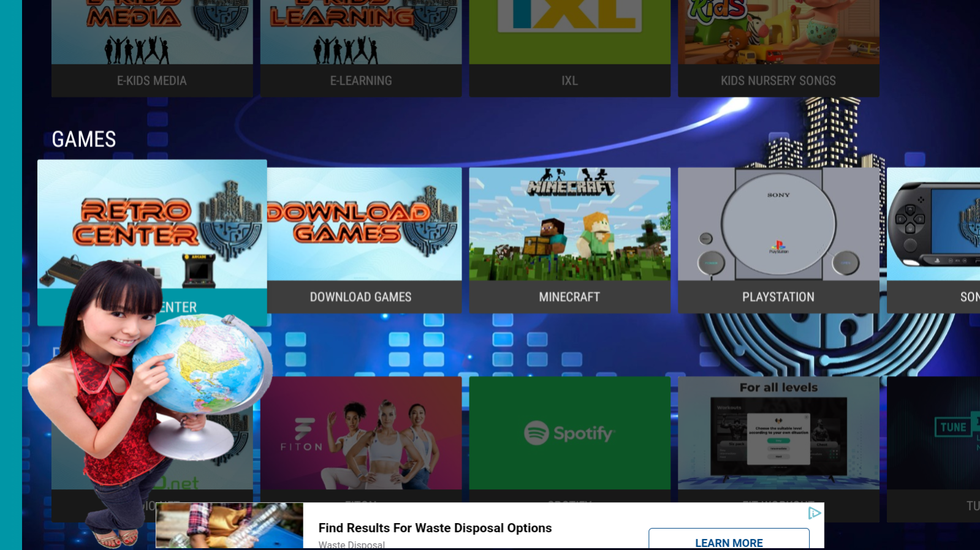The image size is (980, 550).
Task: Click the PLAYSTATION label text
Action: [x=778, y=297]
